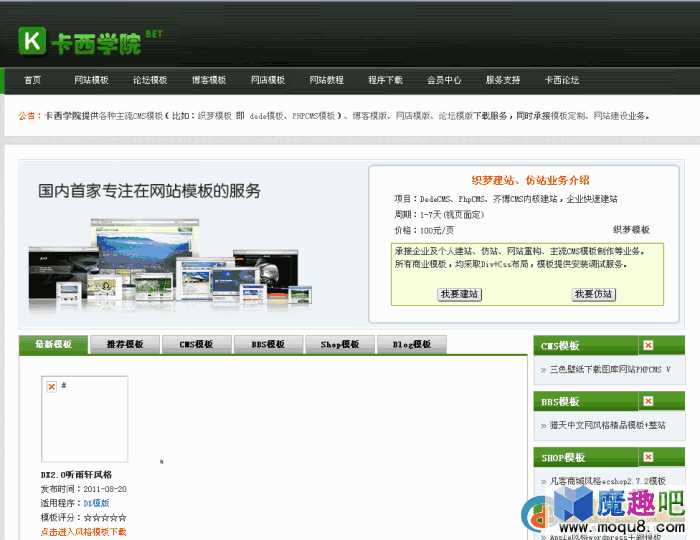Open 三色壁纸下载图库网站PHPCMS link
The width and height of the screenshot is (700, 540).
[610, 369]
